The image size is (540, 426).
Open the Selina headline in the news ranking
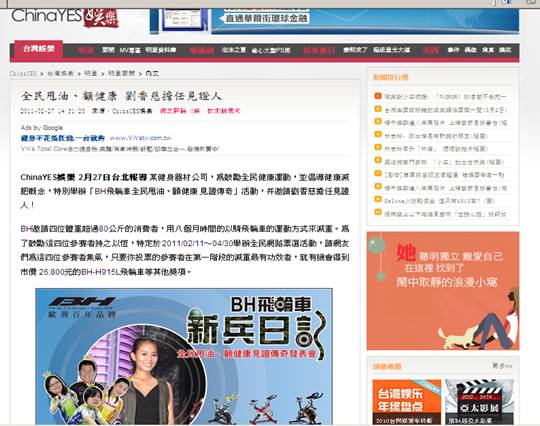(x=439, y=201)
